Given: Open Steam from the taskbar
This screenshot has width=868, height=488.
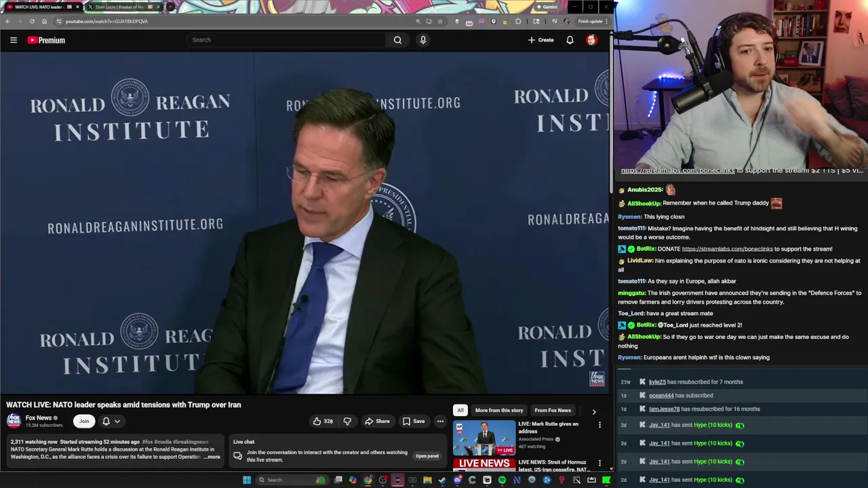Looking at the screenshot, I should (x=442, y=480).
